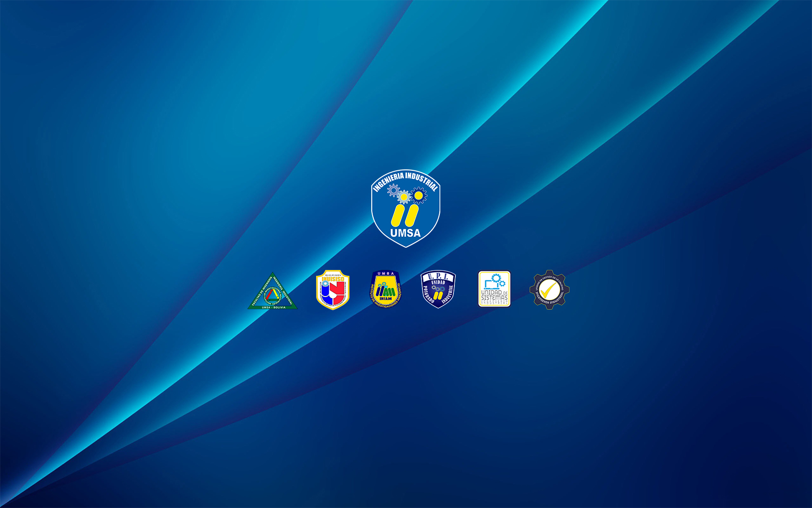Image resolution: width=812 pixels, height=508 pixels.
Task: Open the INUISISO shield logo
Action: 333,290
